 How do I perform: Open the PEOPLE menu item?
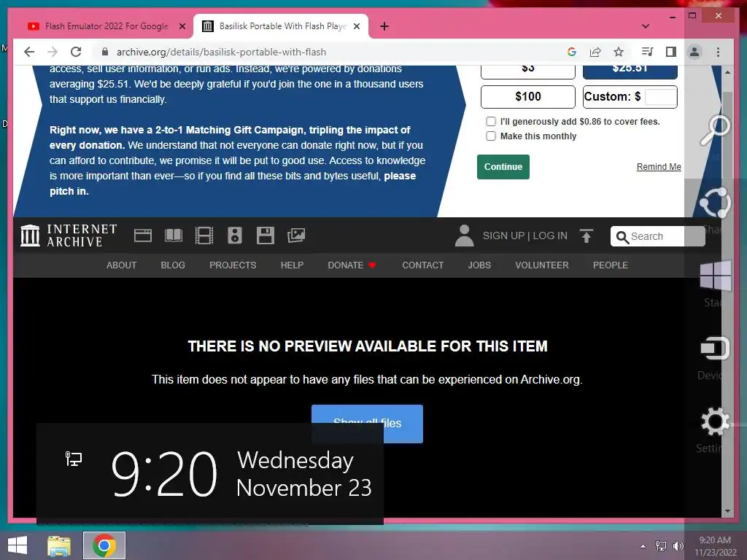(611, 265)
